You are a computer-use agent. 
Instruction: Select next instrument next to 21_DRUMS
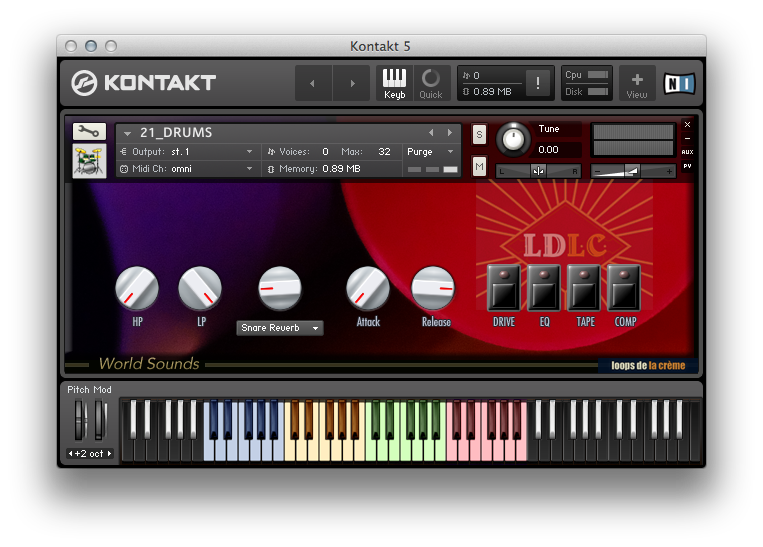450,132
